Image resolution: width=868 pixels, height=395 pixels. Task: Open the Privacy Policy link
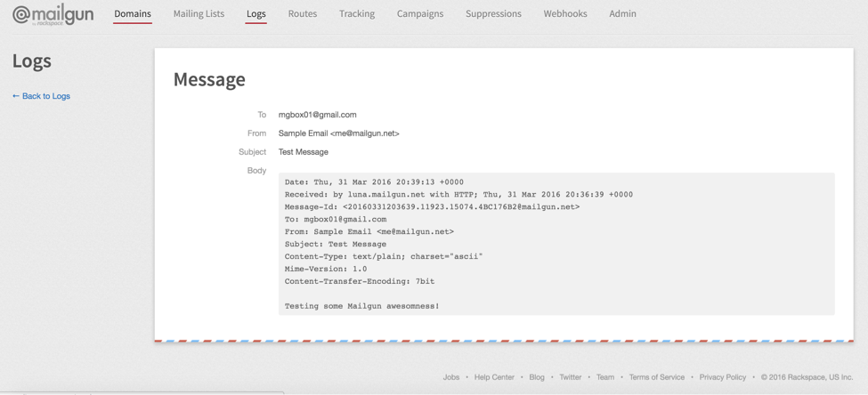click(x=722, y=377)
